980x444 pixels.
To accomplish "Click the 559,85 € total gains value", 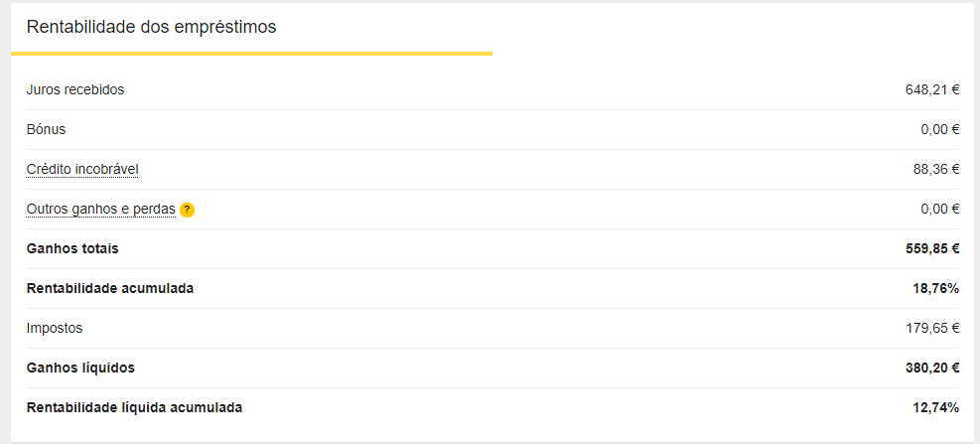I will pos(930,248).
